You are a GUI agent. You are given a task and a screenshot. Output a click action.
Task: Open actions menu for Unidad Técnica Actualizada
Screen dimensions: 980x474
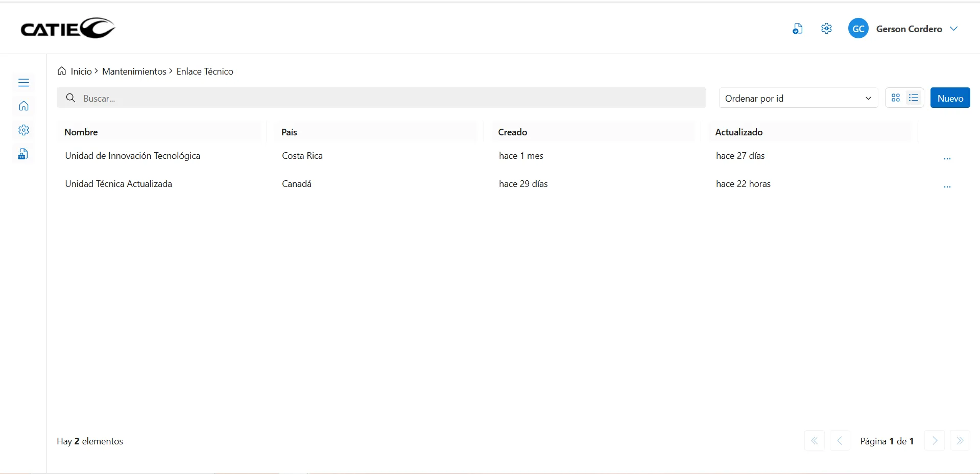[x=947, y=186]
